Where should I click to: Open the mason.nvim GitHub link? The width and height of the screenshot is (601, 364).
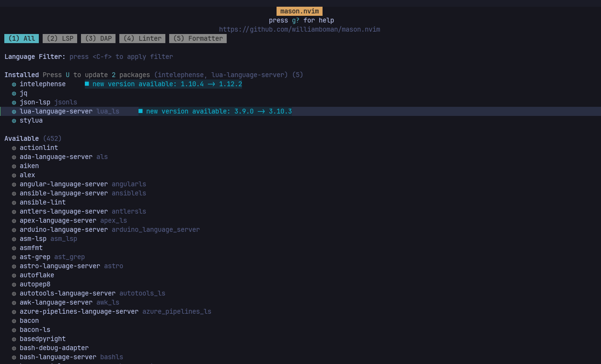300,30
